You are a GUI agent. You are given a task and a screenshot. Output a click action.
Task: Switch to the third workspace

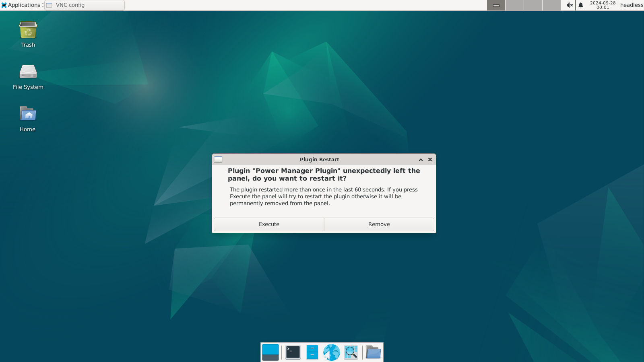coord(533,5)
